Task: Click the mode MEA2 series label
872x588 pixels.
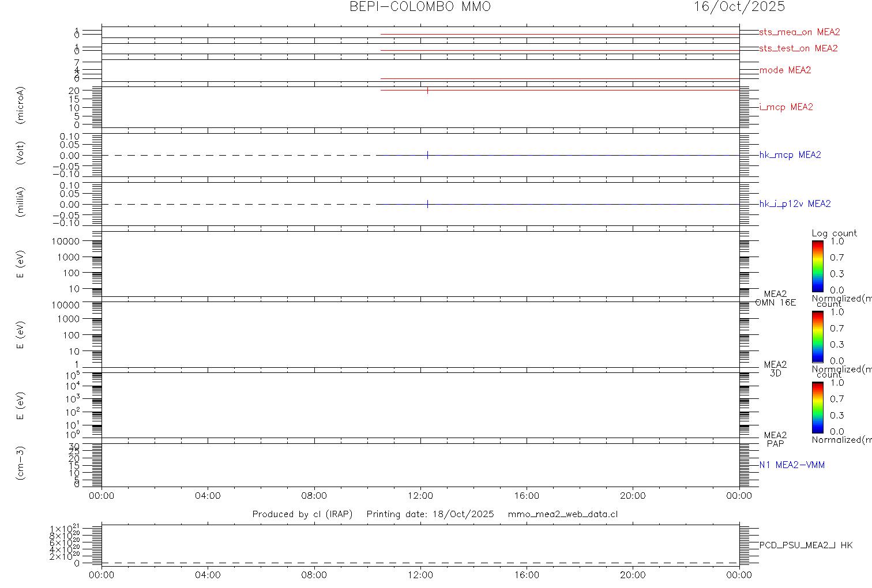Action: pos(785,70)
